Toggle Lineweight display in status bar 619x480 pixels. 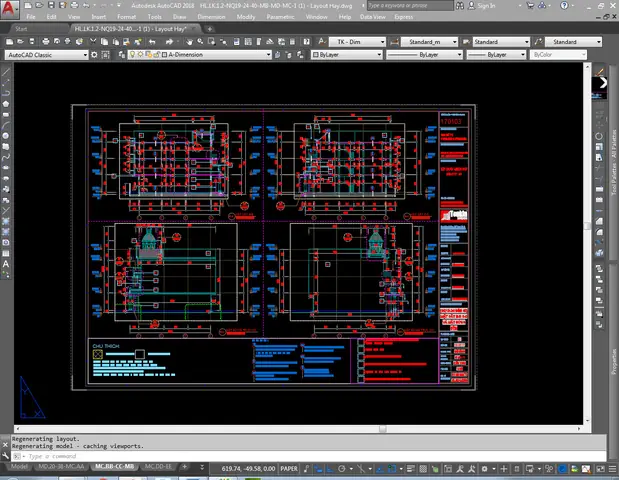pyautogui.click(x=411, y=469)
